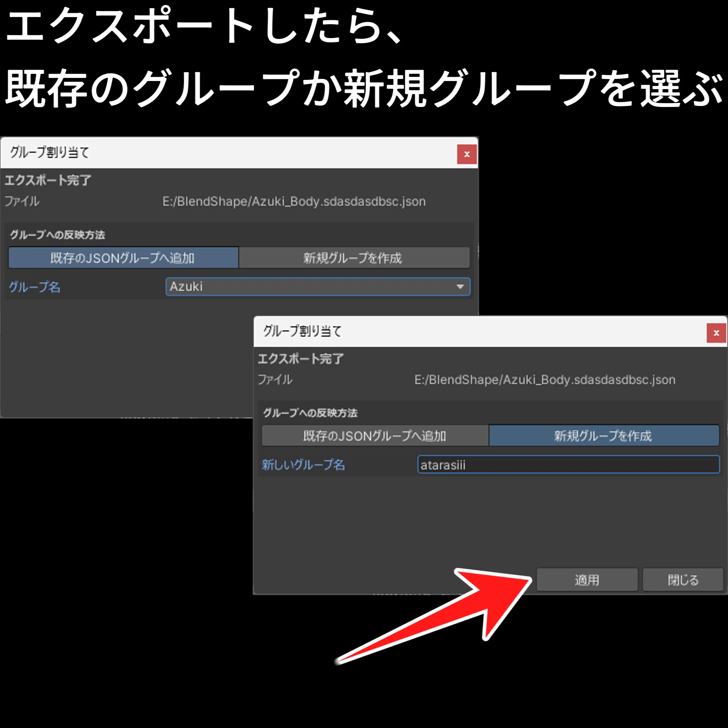
Task: Select 既存のJSONグループへ追加 in the top dialog
Action: coord(123,258)
